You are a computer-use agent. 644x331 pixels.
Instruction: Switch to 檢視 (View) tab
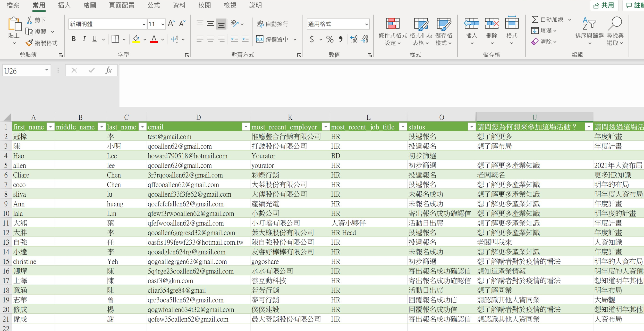point(230,5)
